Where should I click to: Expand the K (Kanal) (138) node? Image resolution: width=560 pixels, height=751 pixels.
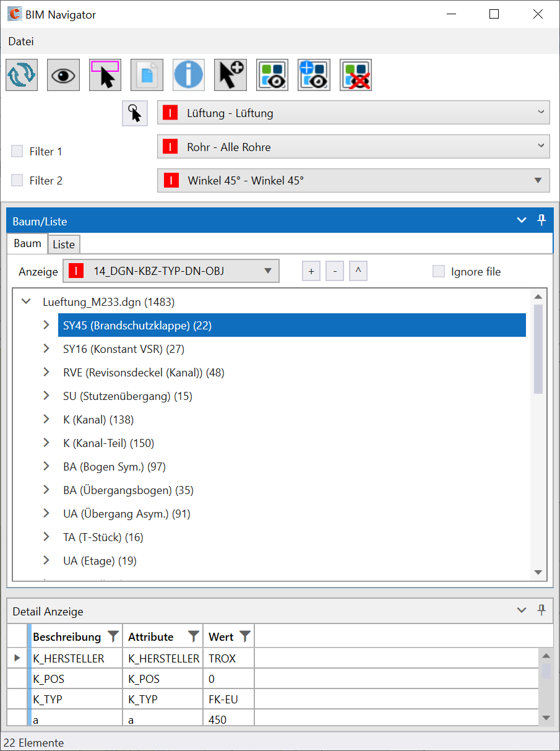pyautogui.click(x=46, y=419)
